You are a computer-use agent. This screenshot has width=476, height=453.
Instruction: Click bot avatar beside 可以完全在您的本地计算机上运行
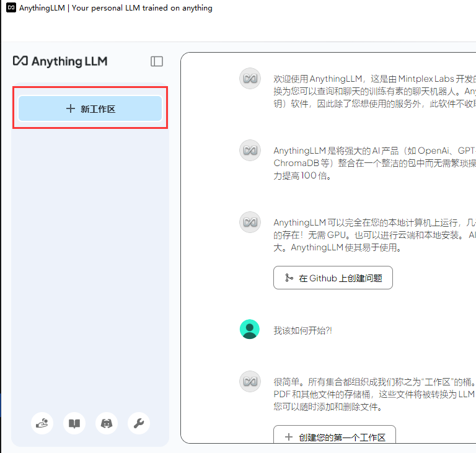250,222
